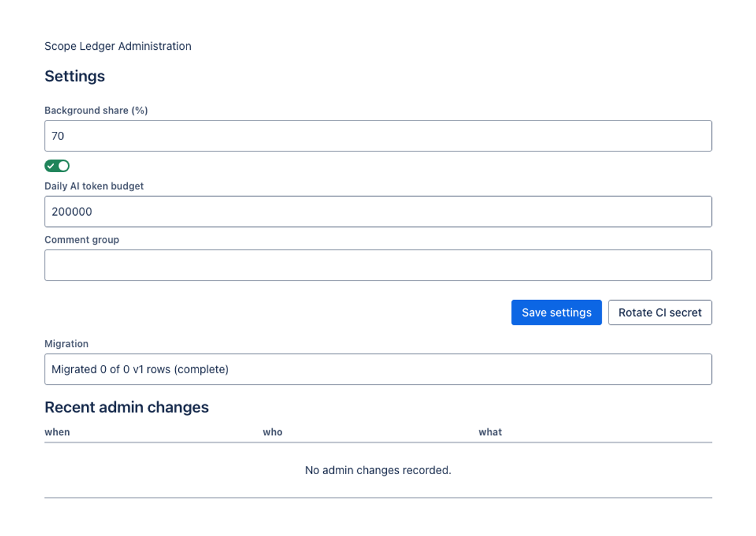This screenshot has height=536, width=756.
Task: Click the Migration status field
Action: click(378, 369)
